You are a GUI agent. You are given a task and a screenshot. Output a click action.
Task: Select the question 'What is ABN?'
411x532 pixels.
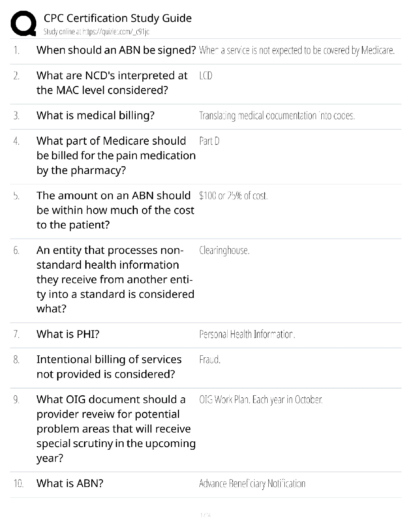click(x=70, y=483)
